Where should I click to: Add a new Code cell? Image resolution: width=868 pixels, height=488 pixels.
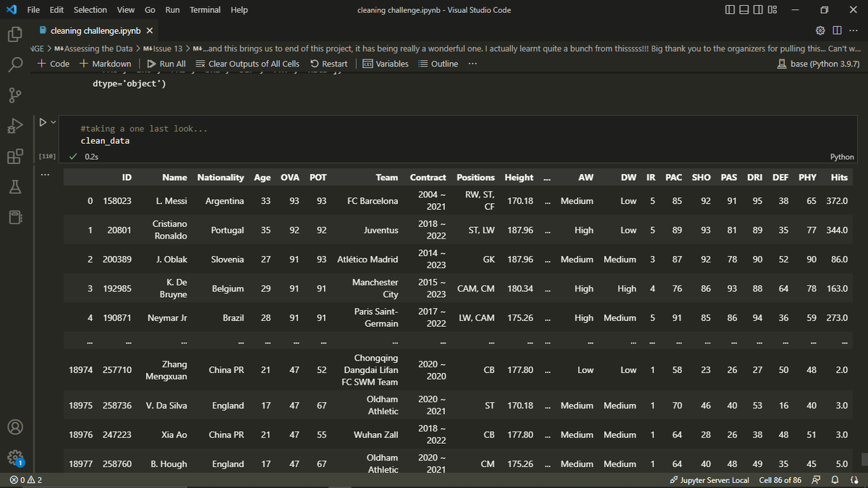coord(54,64)
